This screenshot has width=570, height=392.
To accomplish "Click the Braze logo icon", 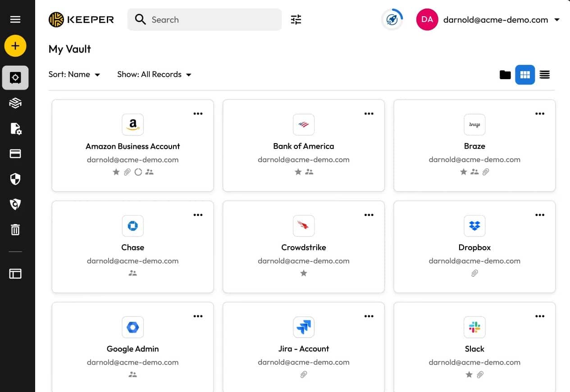I will coord(474,125).
